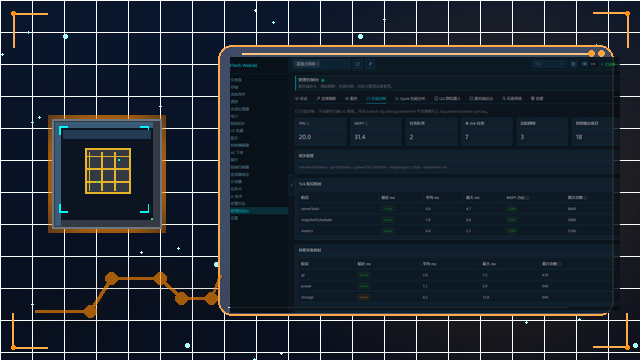
Task: Click the square icon beside the search field
Action: [573, 64]
